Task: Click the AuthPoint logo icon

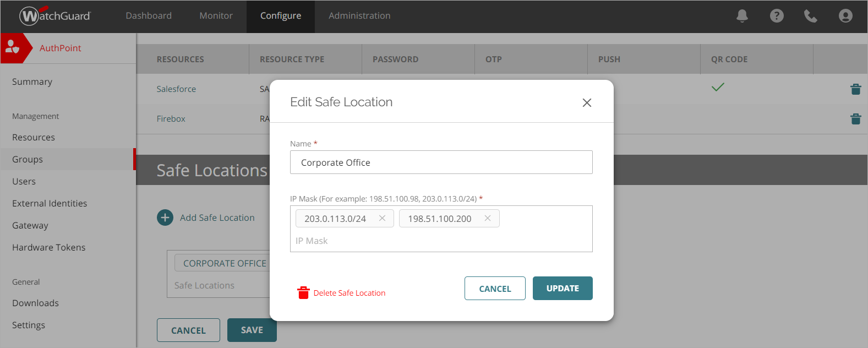Action: 13,48
